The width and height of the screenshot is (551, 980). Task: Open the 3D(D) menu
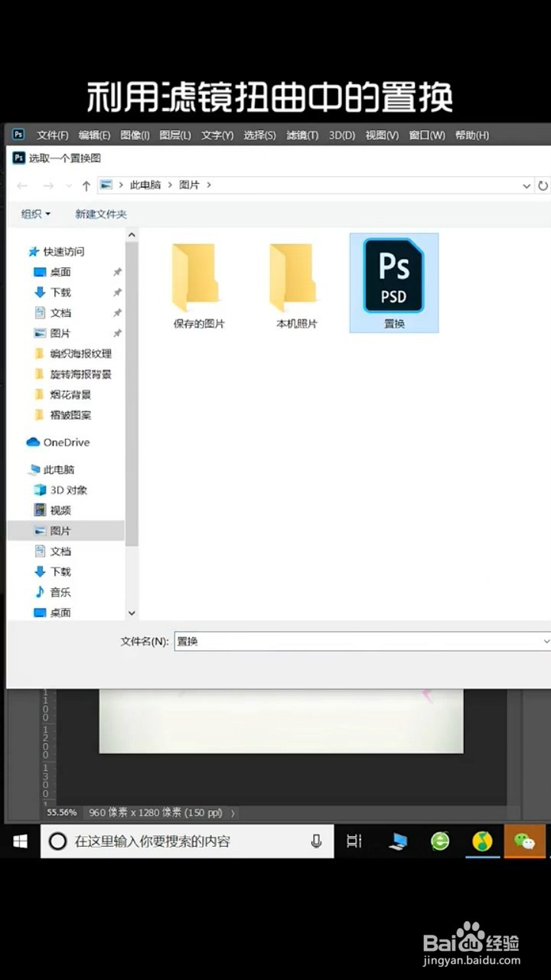point(342,136)
